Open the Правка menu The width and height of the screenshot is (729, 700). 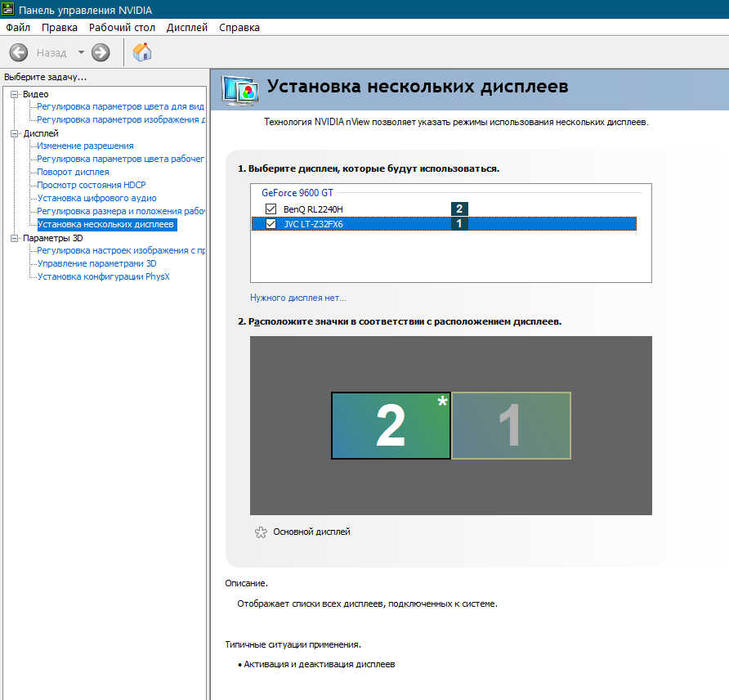click(60, 28)
